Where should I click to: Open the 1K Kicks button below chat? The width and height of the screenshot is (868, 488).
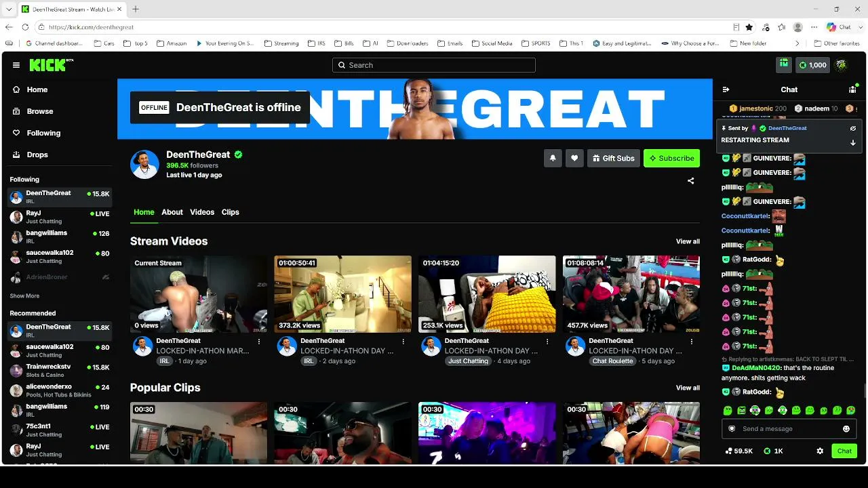coord(773,451)
